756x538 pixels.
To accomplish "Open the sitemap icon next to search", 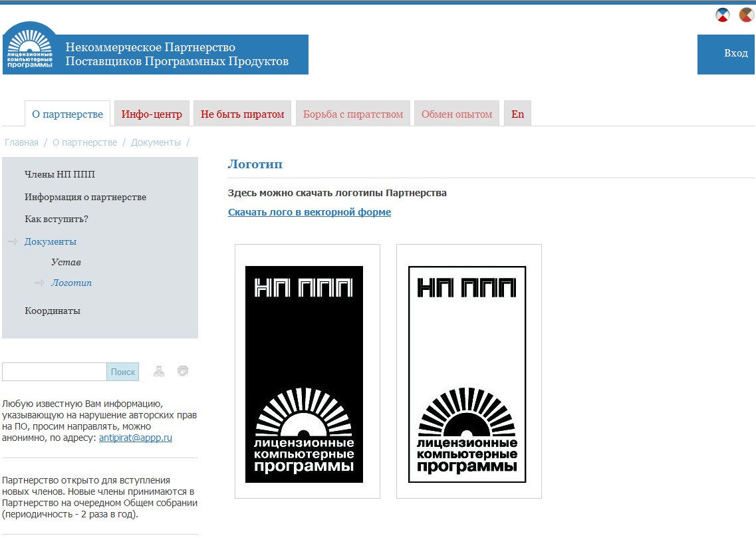I will [x=159, y=371].
